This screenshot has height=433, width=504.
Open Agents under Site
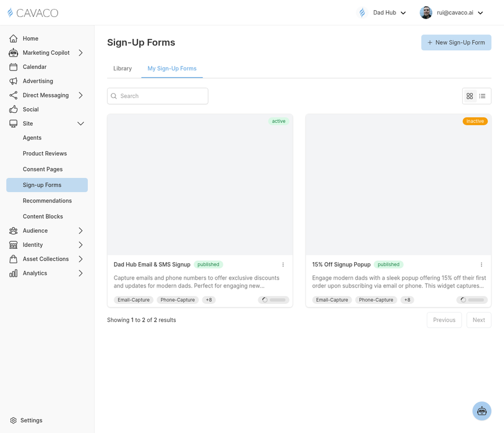(x=32, y=138)
